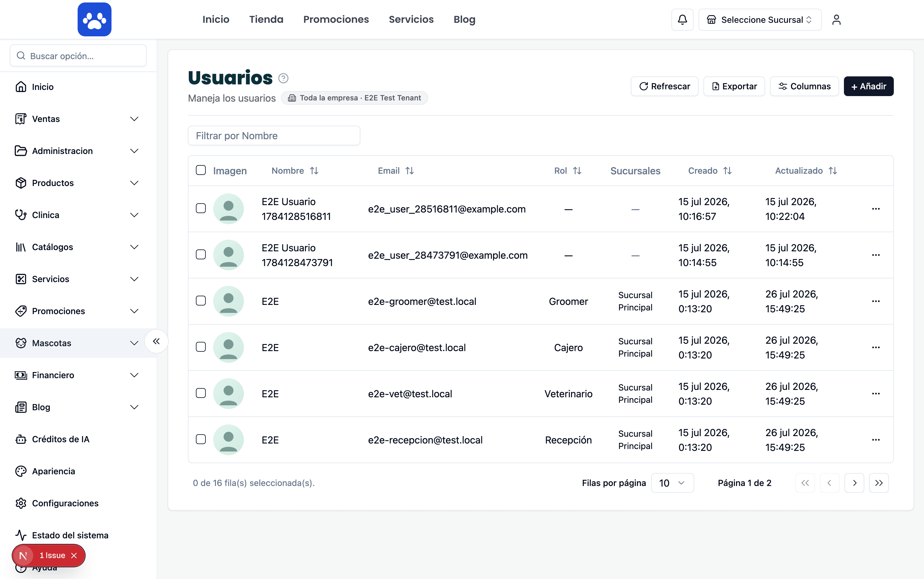This screenshot has height=579, width=924.
Task: Go to Inicio in top navigation
Action: coord(216,19)
